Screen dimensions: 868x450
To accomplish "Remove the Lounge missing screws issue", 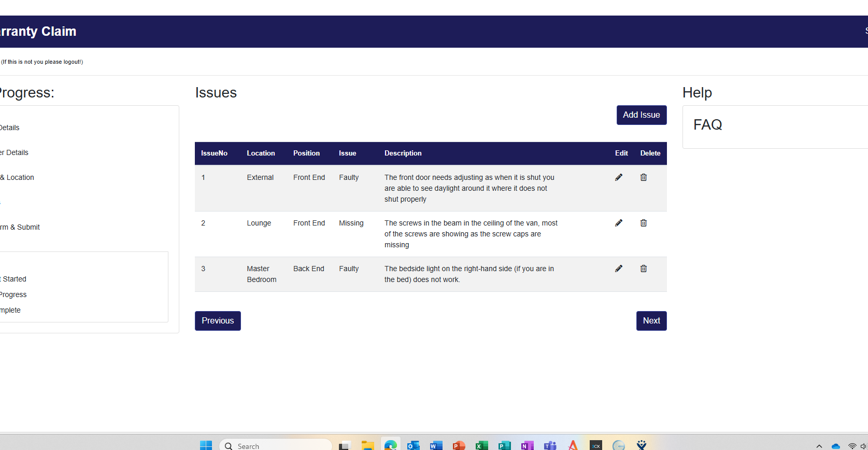I will [x=644, y=223].
